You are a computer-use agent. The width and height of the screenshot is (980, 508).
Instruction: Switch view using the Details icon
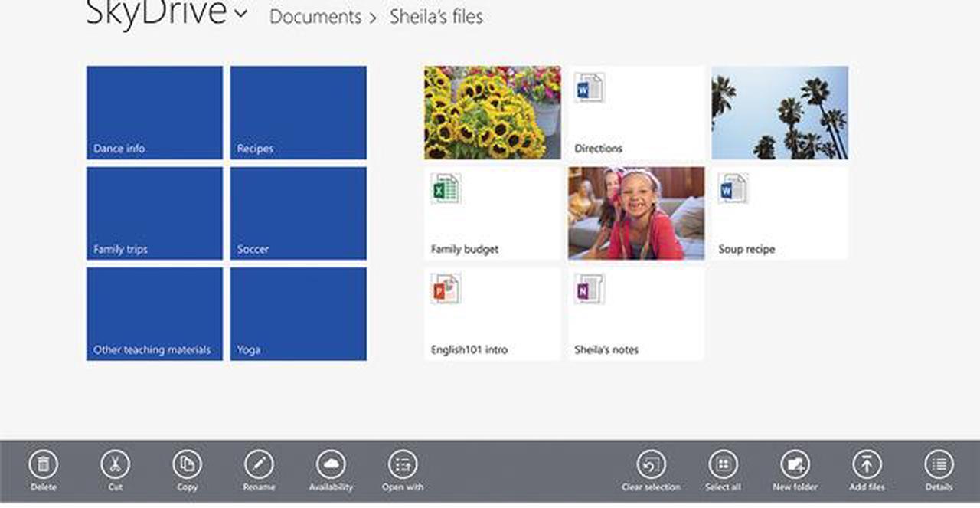[x=939, y=464]
